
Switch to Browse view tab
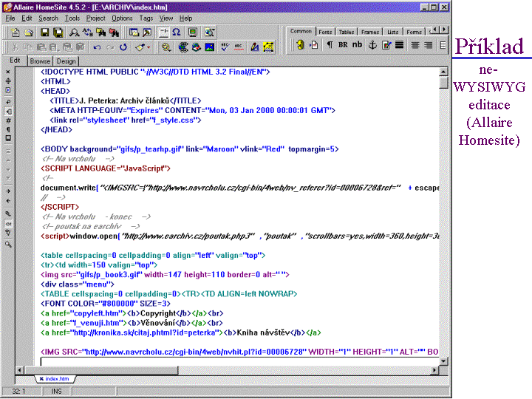(40, 61)
